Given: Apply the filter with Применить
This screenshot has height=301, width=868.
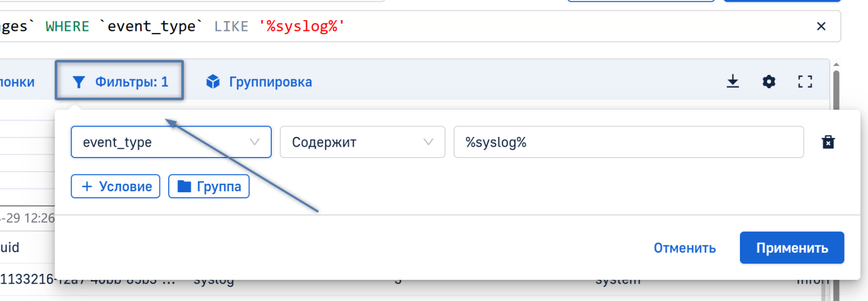Looking at the screenshot, I should coord(792,248).
